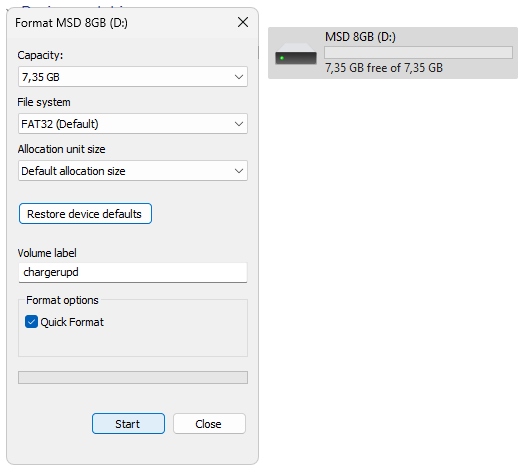527x473 pixels.
Task: Focus the Volume label field containing chargerupd
Action: pos(133,272)
